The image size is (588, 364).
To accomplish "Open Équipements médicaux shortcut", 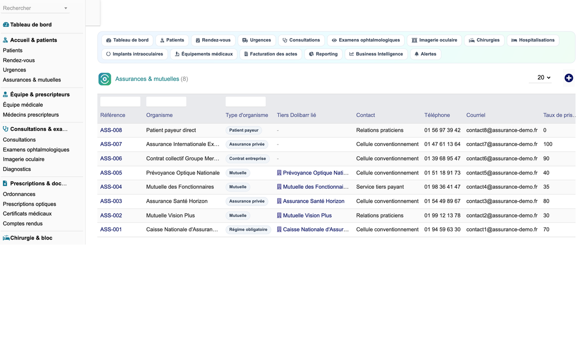I will click(x=204, y=54).
